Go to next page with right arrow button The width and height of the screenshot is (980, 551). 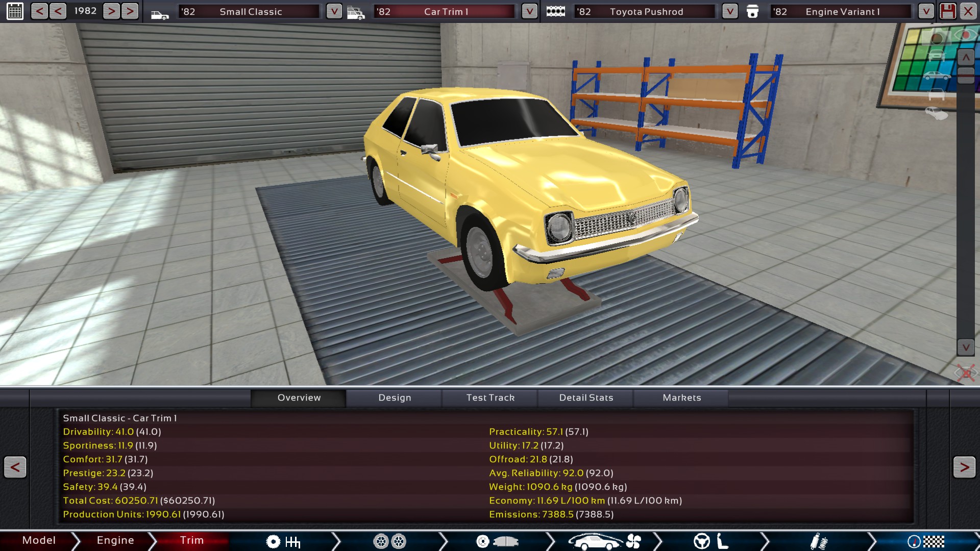click(x=964, y=467)
